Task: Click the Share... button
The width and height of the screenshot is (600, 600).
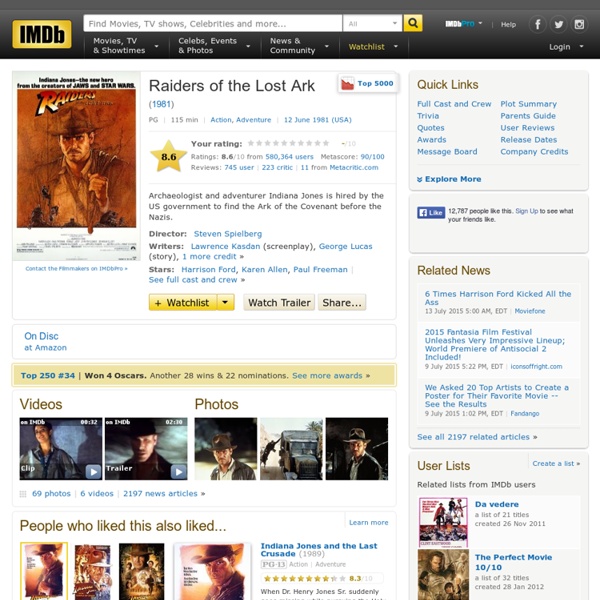Action: tap(342, 303)
